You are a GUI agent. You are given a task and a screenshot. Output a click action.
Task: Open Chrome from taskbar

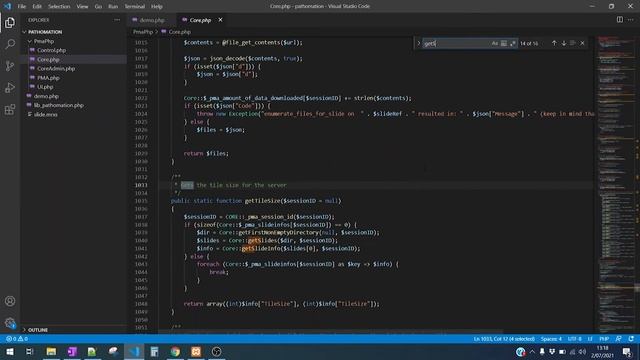coord(175,351)
